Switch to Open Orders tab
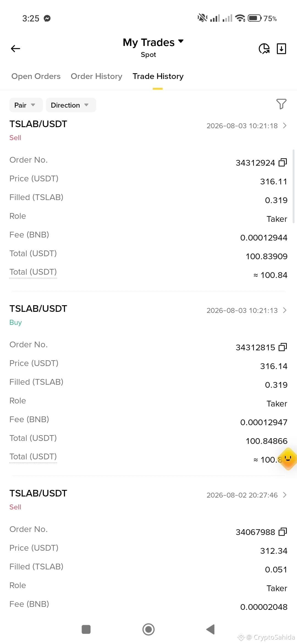 coord(36,76)
